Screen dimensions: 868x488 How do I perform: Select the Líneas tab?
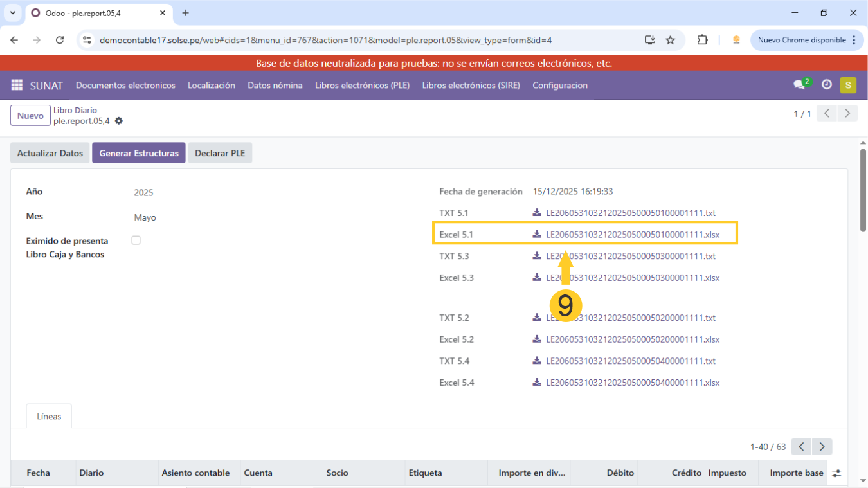pos(49,417)
